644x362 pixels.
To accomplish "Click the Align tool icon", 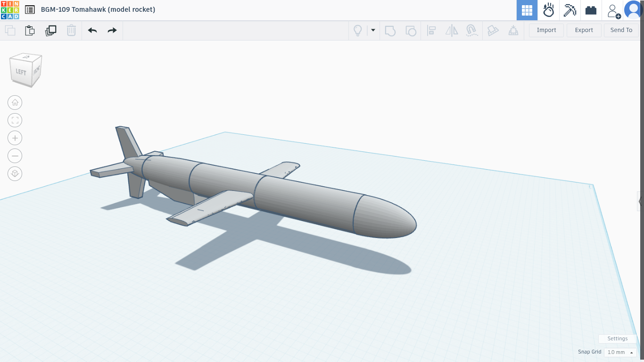I will pyautogui.click(x=431, y=31).
